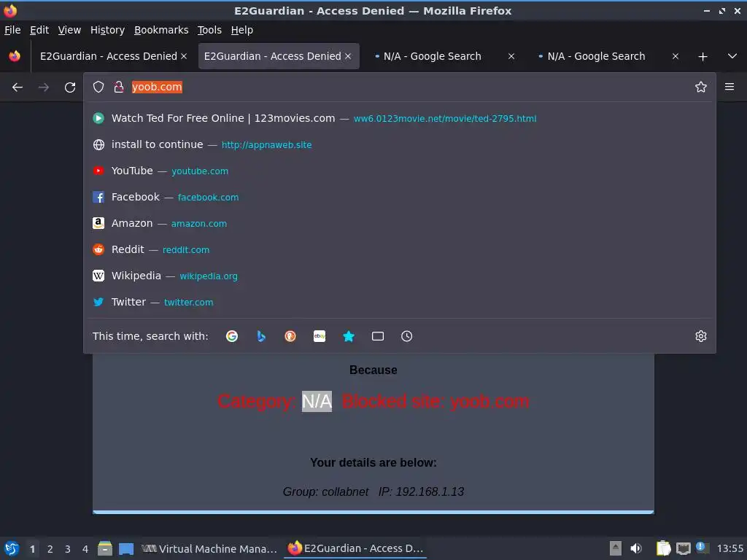The image size is (747, 560).
Task: Open the View menu
Action: [x=69, y=30]
